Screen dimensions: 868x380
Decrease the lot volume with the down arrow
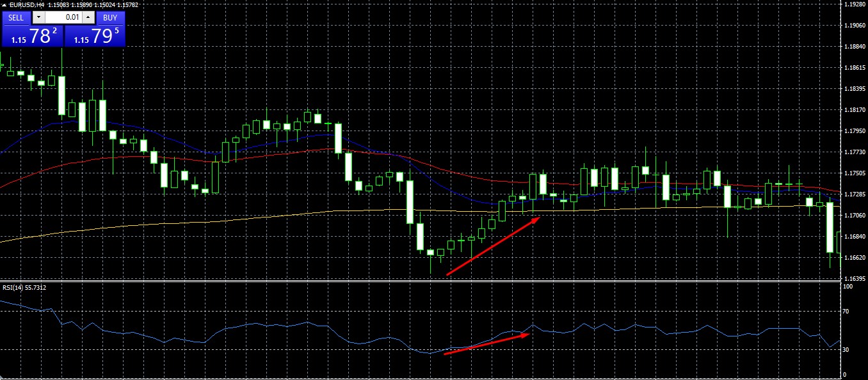click(39, 18)
